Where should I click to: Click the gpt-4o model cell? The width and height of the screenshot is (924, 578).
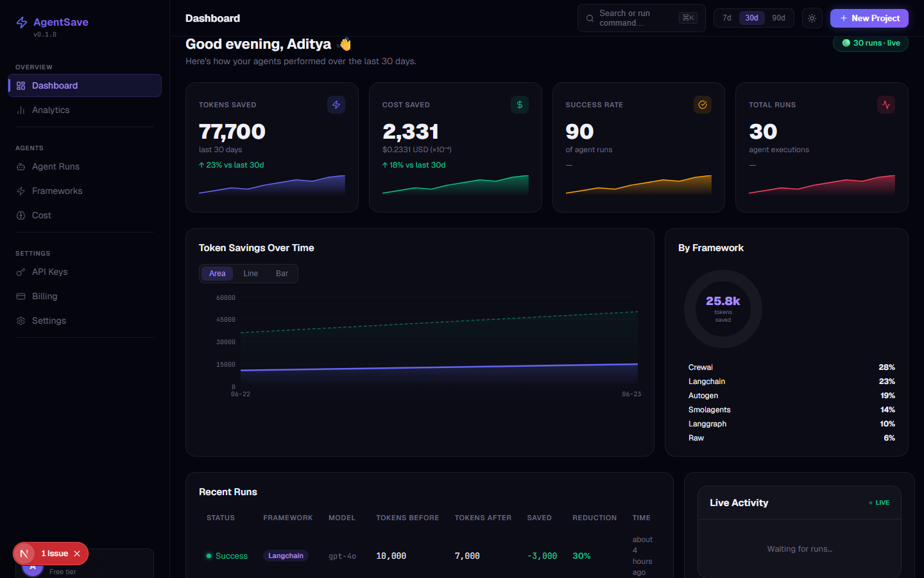point(343,556)
